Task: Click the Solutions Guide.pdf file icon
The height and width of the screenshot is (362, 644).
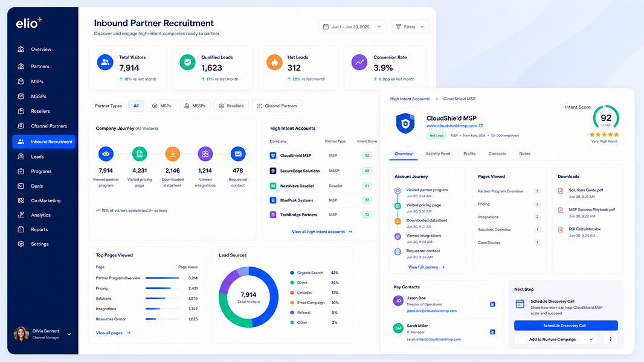Action: (561, 191)
